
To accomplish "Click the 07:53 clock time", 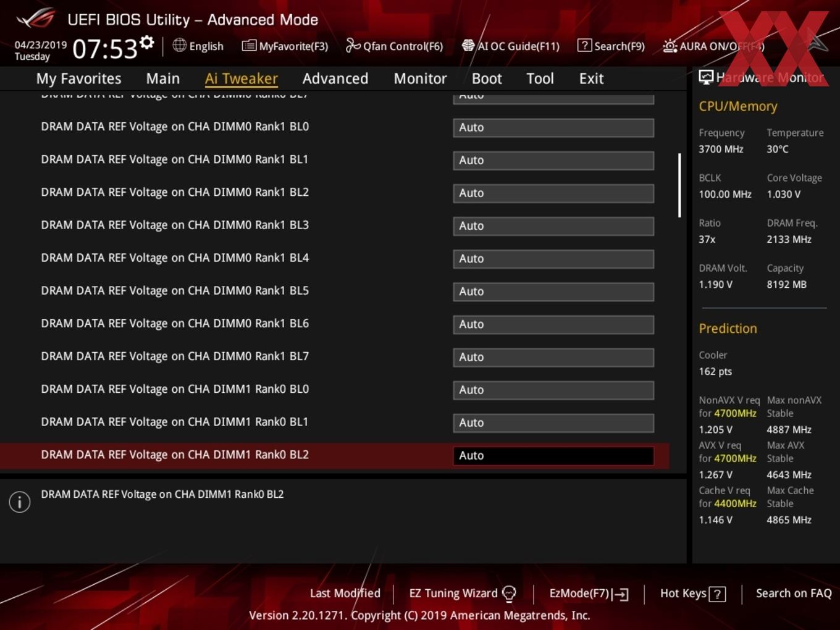I will point(105,48).
